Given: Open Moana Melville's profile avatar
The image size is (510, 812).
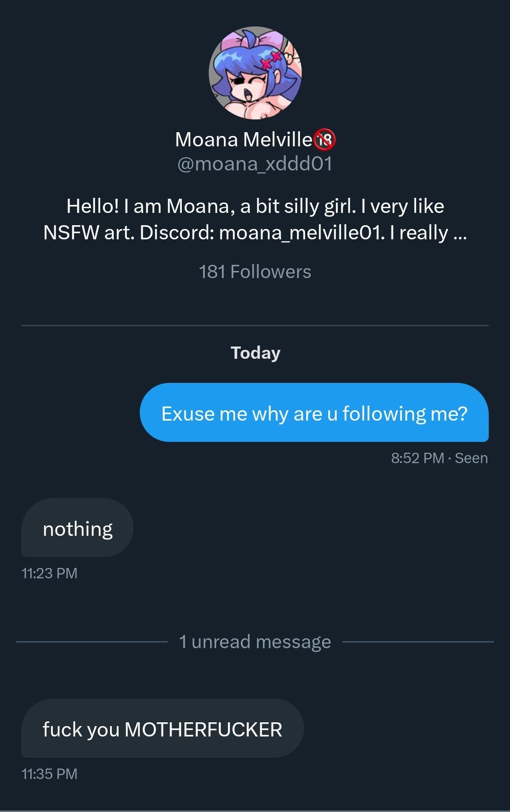Looking at the screenshot, I should pos(255,73).
